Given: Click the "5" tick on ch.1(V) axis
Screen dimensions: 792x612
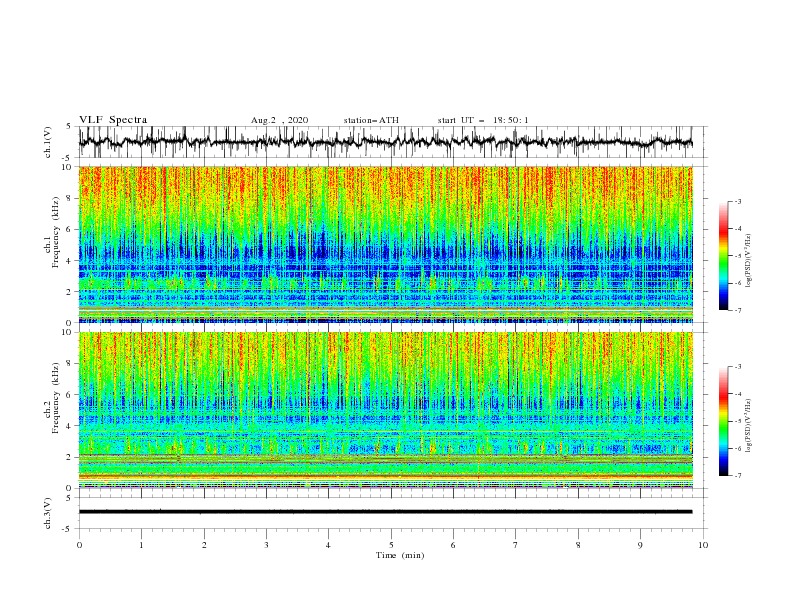Looking at the screenshot, I should 70,126.
